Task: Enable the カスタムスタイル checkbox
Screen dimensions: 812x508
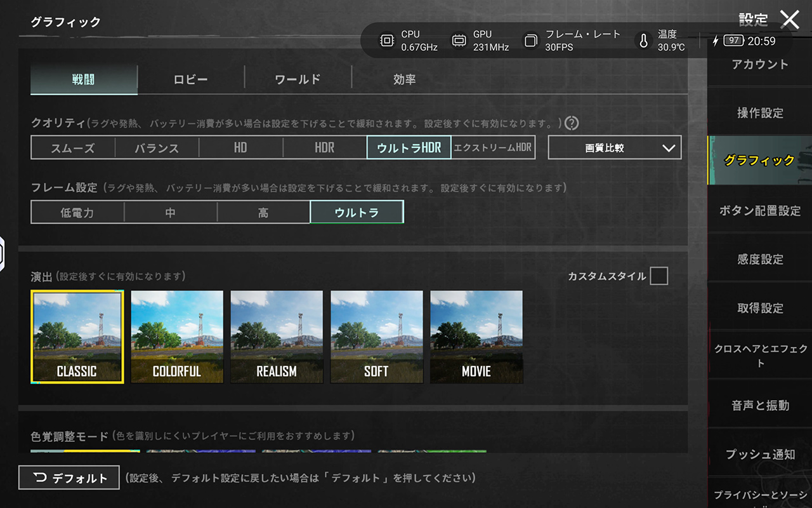Action: pyautogui.click(x=658, y=276)
